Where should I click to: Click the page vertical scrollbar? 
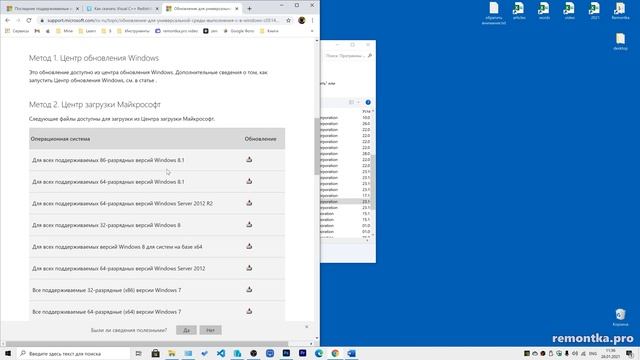pyautogui.click(x=317, y=146)
